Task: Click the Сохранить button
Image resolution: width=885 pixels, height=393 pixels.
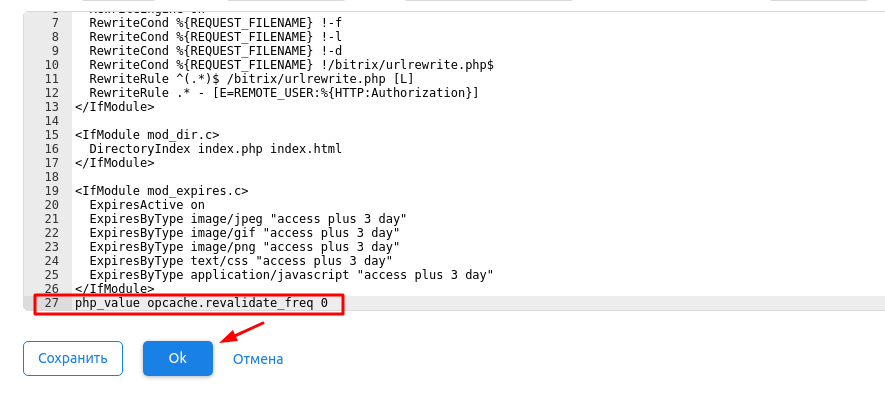Action: [x=73, y=359]
